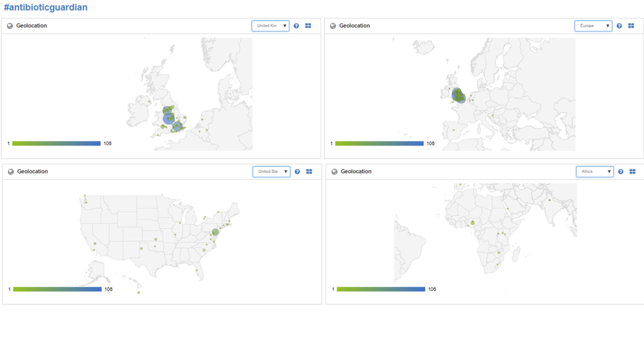Image resolution: width=644 pixels, height=362 pixels.
Task: Click help icon in United States panel
Action: click(297, 172)
